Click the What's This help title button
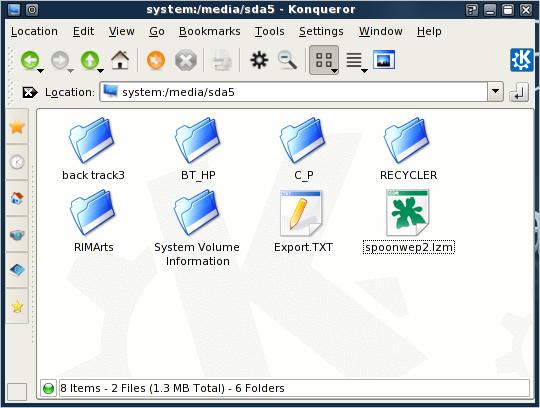This screenshot has height=408, width=540. point(472,10)
